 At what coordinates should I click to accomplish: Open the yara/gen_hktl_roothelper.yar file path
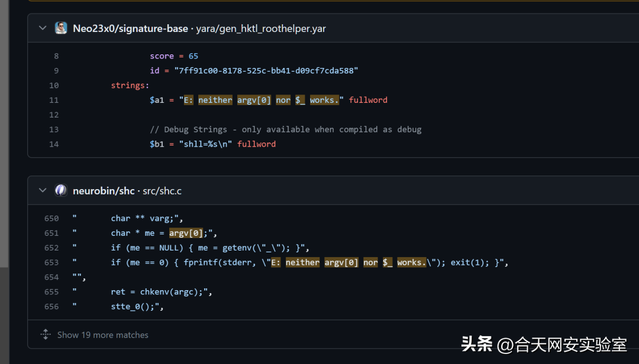click(x=261, y=28)
